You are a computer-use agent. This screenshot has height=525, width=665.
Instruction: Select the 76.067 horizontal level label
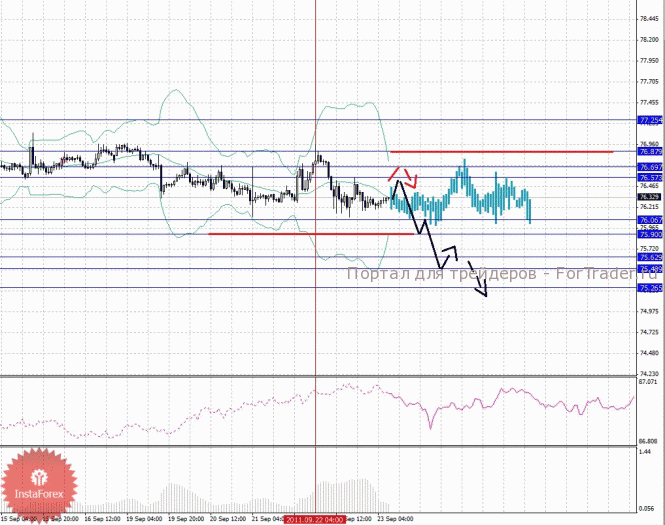coord(650,220)
